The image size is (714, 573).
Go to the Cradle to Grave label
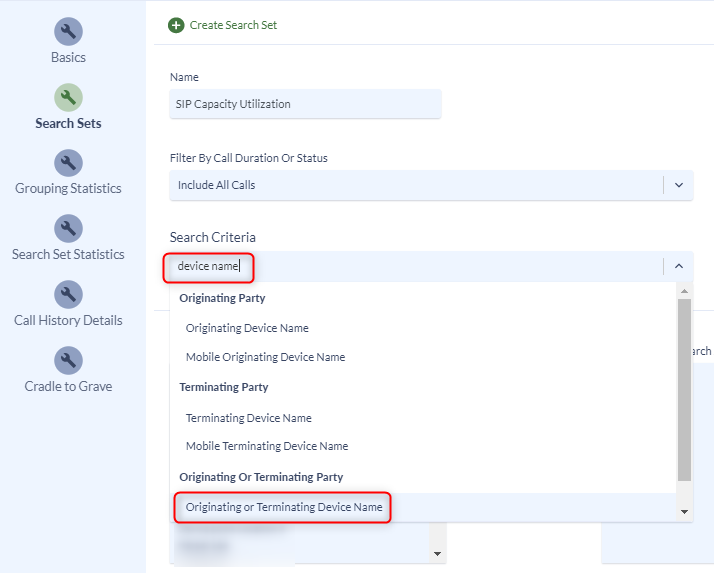tap(68, 386)
